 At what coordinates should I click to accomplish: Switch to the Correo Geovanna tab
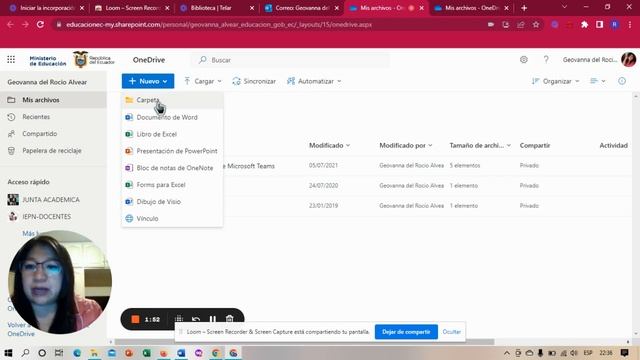[301, 8]
